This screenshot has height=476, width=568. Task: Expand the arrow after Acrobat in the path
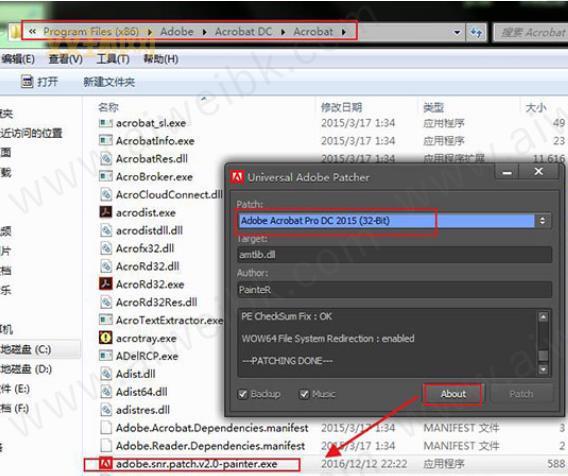344,32
